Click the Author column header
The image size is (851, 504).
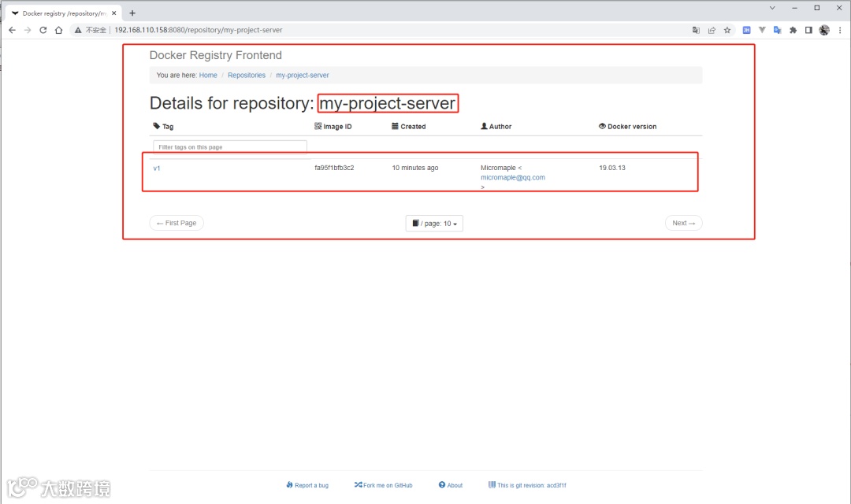click(496, 127)
